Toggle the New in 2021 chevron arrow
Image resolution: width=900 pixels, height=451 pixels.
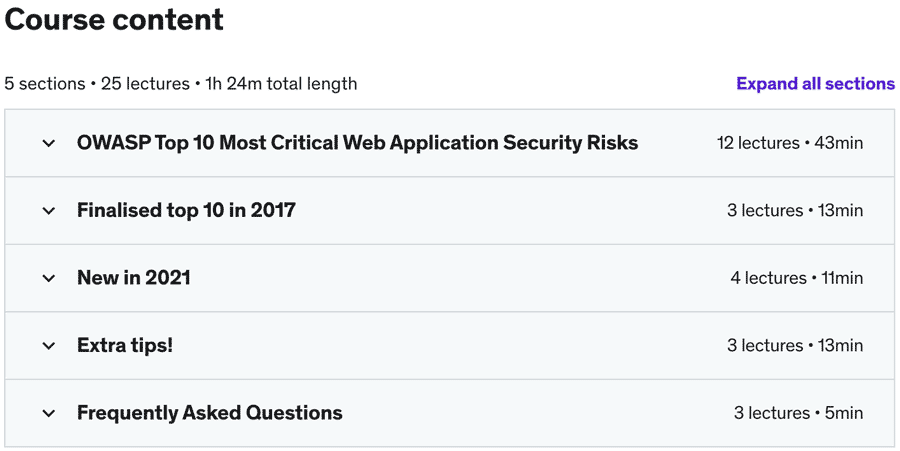(49, 278)
